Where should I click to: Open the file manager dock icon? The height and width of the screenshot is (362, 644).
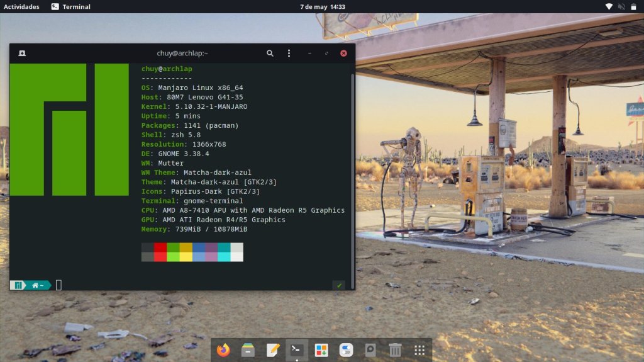tap(248, 350)
